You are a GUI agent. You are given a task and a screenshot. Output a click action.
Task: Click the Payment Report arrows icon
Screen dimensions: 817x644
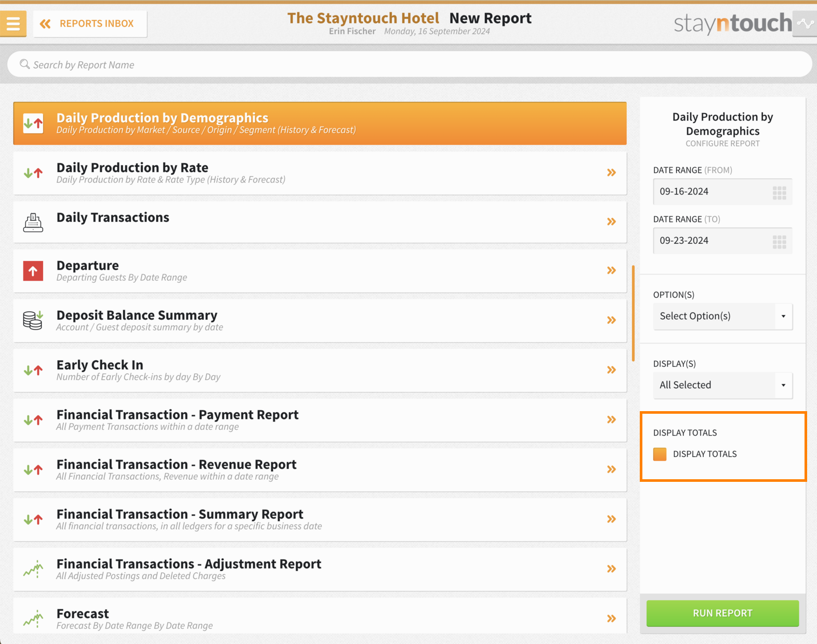tap(33, 420)
